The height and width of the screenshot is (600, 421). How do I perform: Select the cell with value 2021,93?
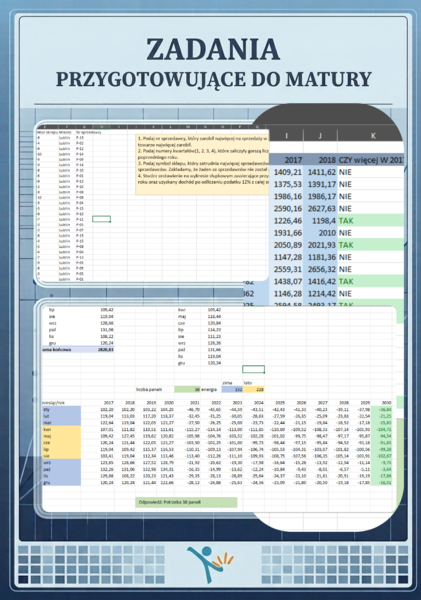(320, 245)
